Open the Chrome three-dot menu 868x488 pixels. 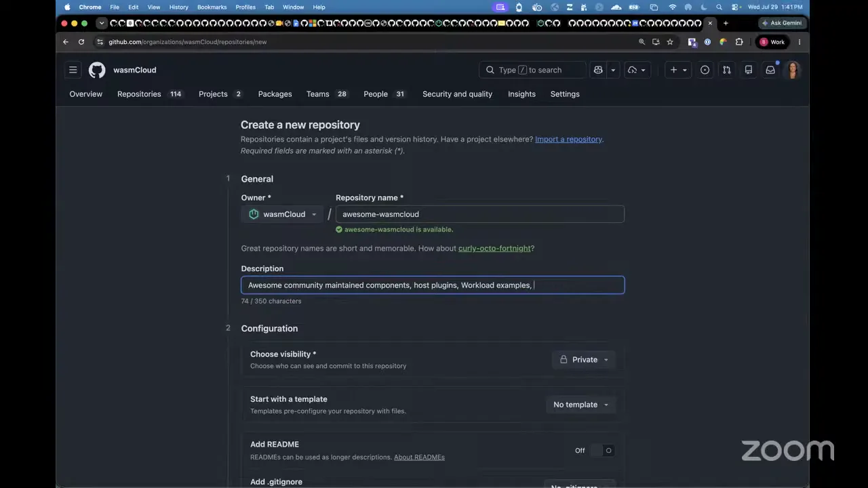point(800,42)
